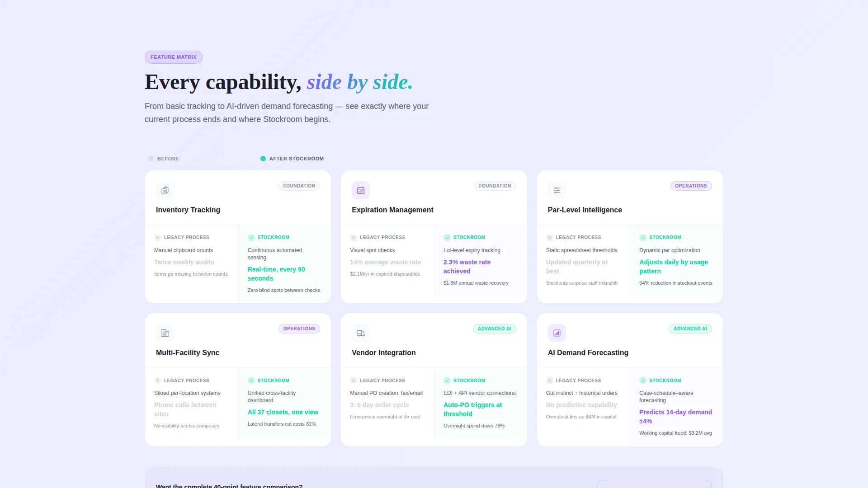868x488 pixels.
Task: Click '2.3% waste rate achieved' highlight
Action: 467,267
